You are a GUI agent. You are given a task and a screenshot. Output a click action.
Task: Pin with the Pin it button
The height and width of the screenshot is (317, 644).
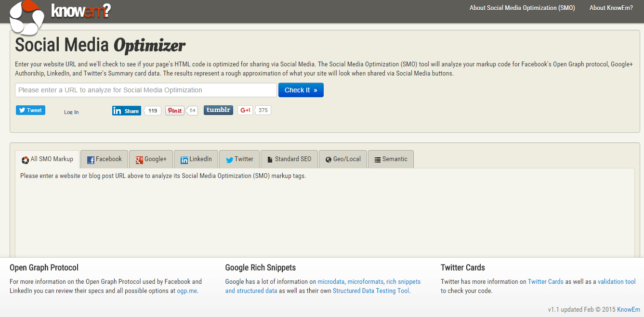(x=175, y=111)
